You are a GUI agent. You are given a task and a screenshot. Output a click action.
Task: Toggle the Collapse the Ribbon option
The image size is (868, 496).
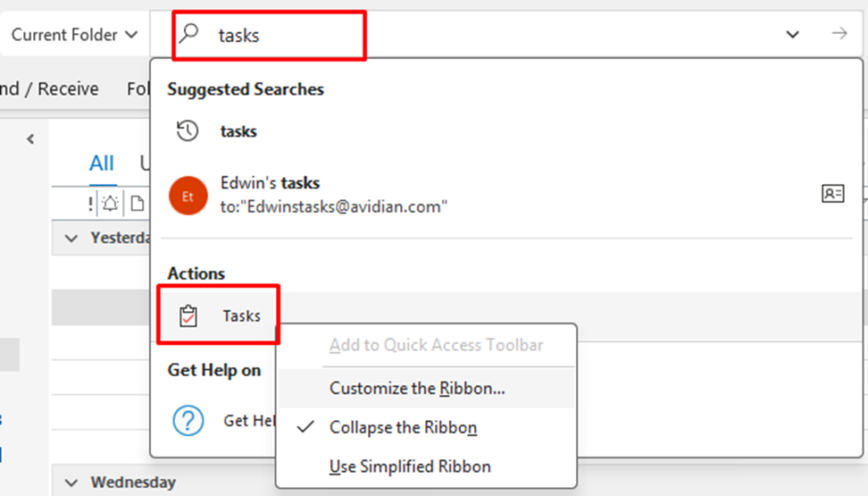coord(403,427)
